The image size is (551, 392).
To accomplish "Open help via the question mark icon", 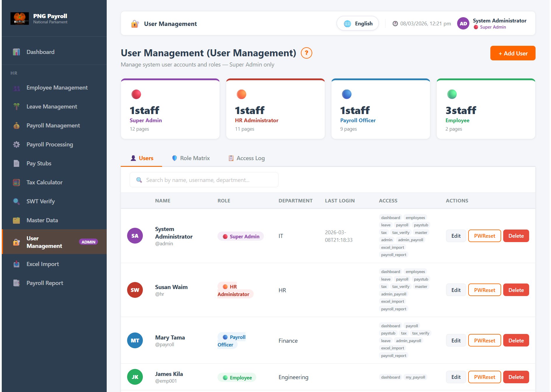I will click(x=306, y=53).
